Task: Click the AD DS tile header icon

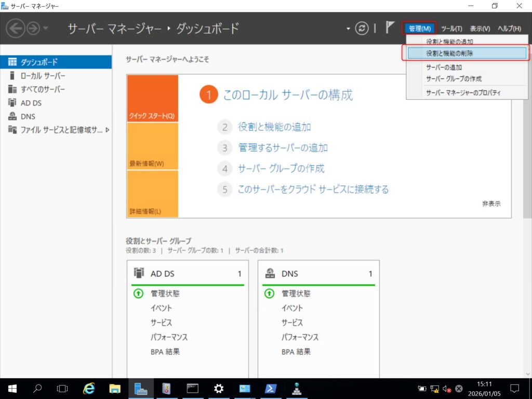Action: 139,273
